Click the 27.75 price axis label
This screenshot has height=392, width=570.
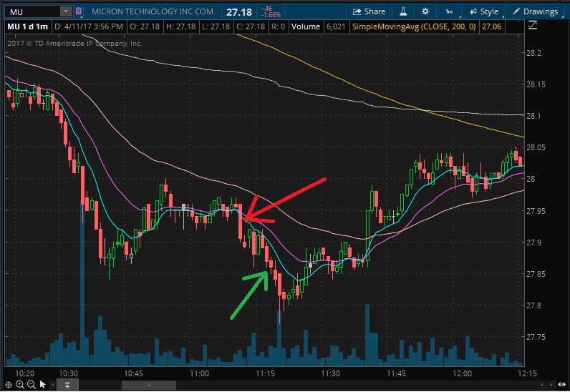pos(536,337)
